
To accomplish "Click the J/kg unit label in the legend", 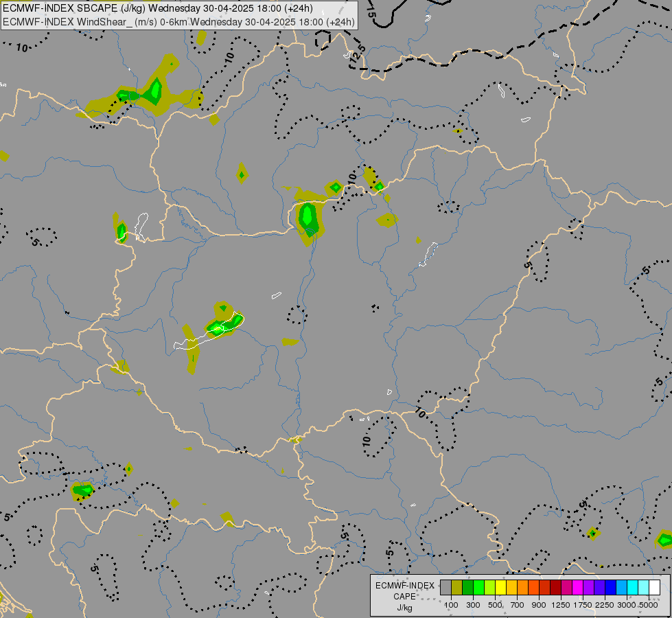I will tap(404, 608).
